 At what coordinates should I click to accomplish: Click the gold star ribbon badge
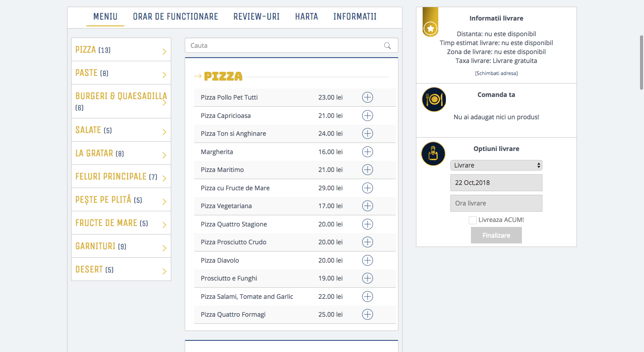click(430, 22)
